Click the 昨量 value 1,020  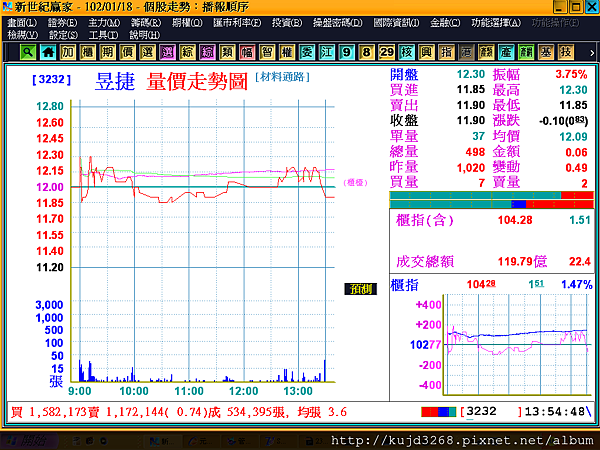pos(471,168)
